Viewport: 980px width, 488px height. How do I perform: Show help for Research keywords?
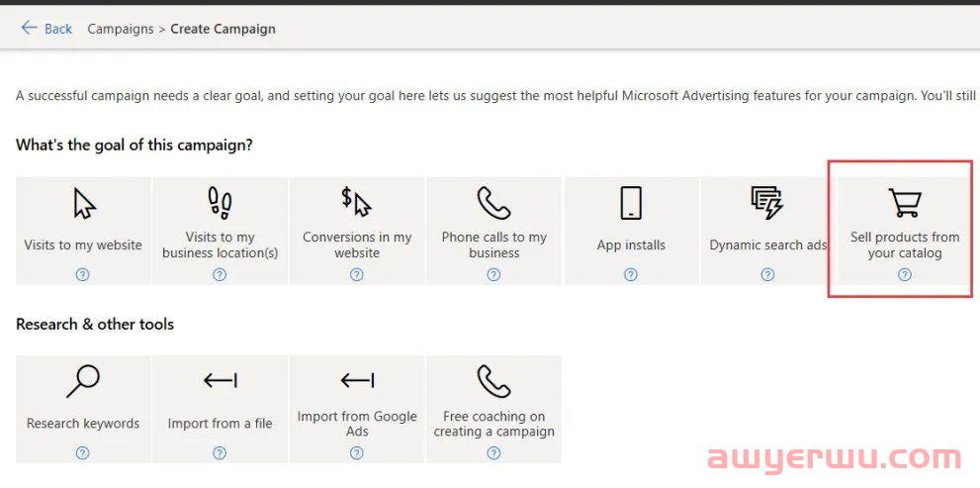pos(83,453)
